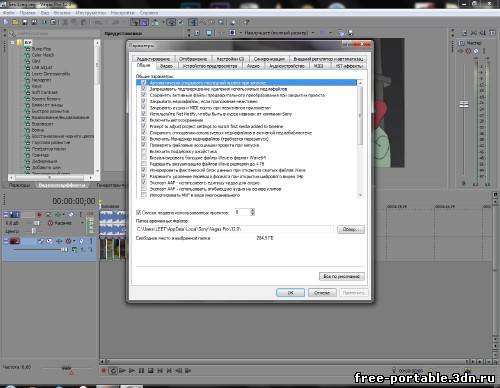Toggle Loop Playback in the transport bar
Screen dimensions: 500x388
click(113, 371)
